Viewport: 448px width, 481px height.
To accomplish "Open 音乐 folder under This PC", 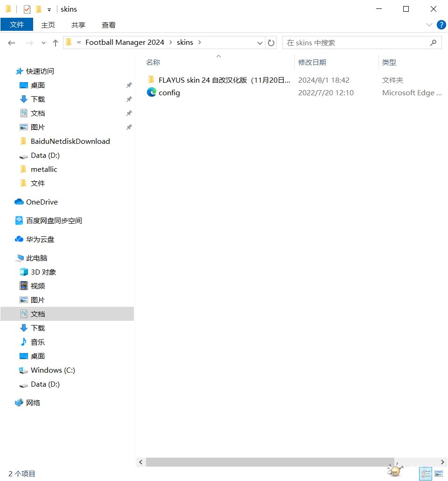I will click(x=38, y=342).
